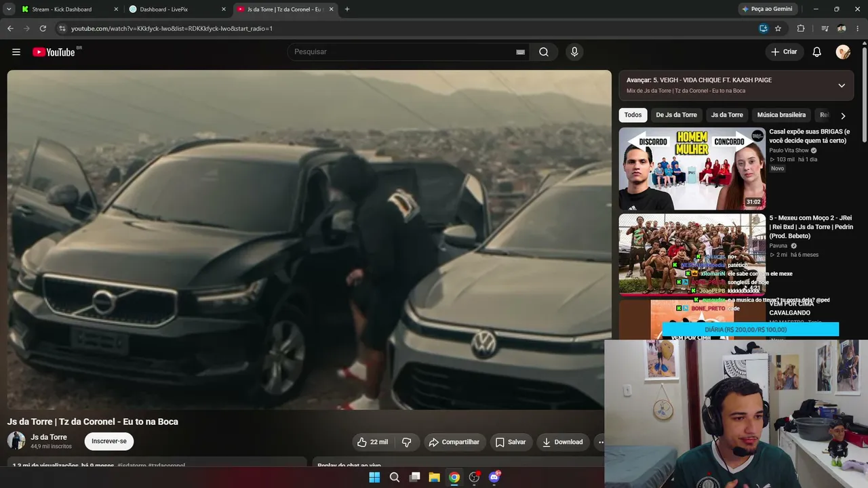Click the video player to pause playback
This screenshot has height=488, width=868.
[309, 240]
